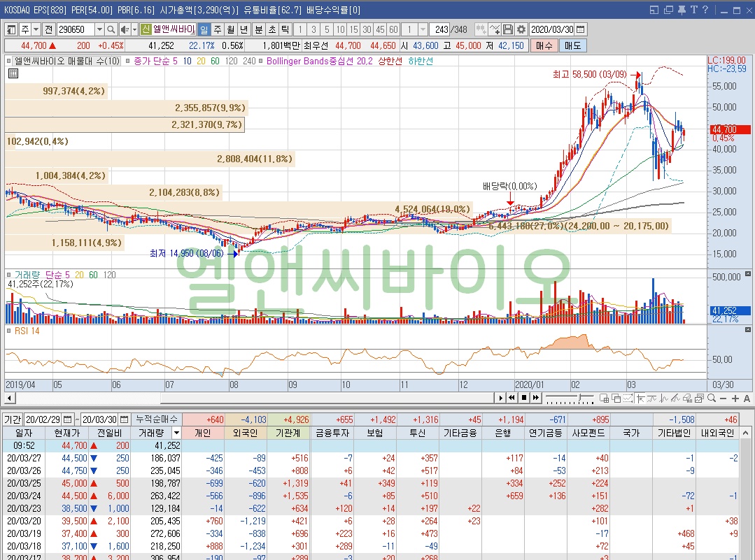Click end date calendar icon for 20/03/30

125,419
